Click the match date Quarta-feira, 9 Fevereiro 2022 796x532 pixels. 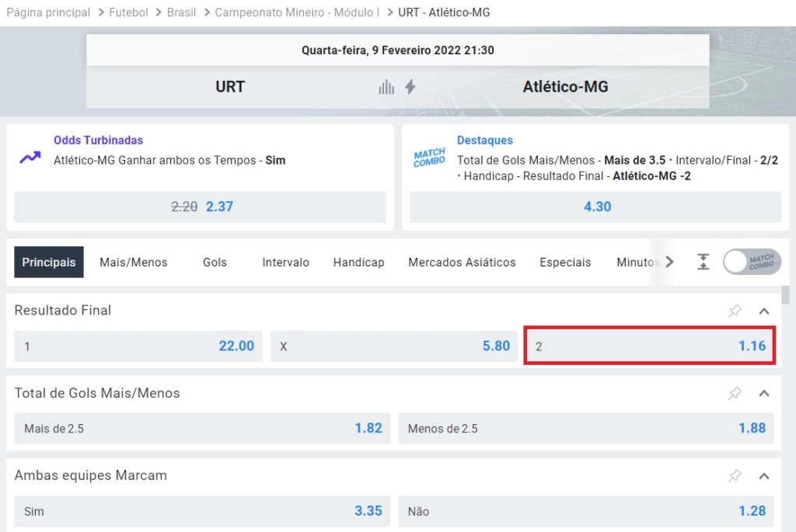(x=397, y=50)
